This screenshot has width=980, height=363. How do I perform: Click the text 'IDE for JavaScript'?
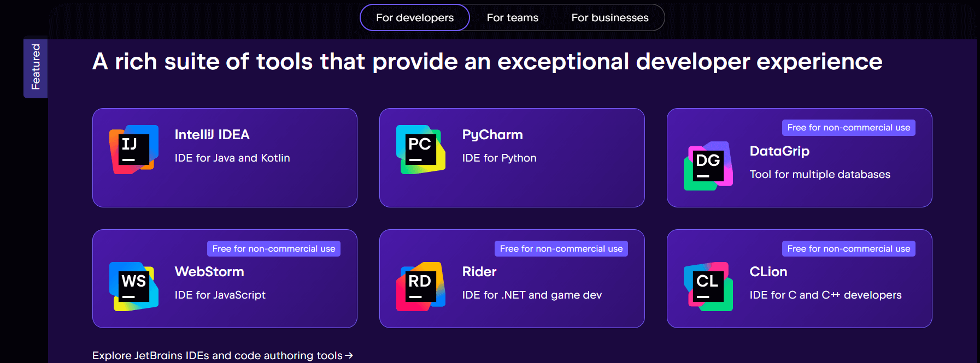coord(220,295)
